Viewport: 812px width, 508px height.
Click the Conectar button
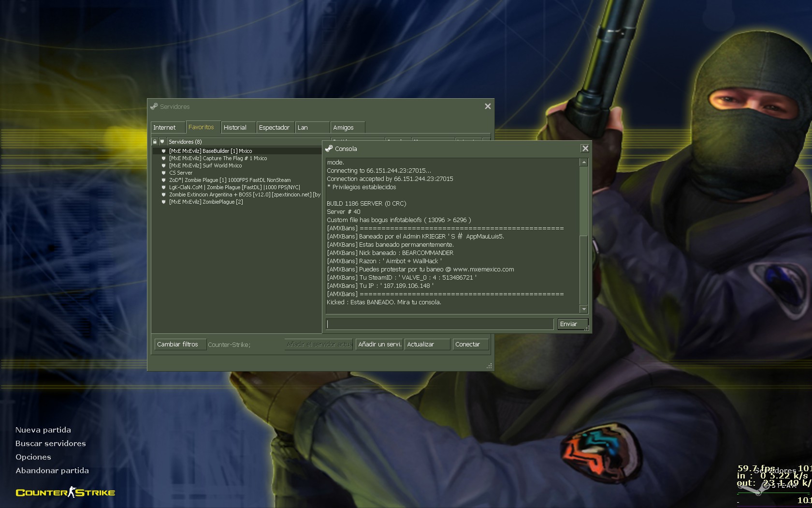tap(470, 344)
